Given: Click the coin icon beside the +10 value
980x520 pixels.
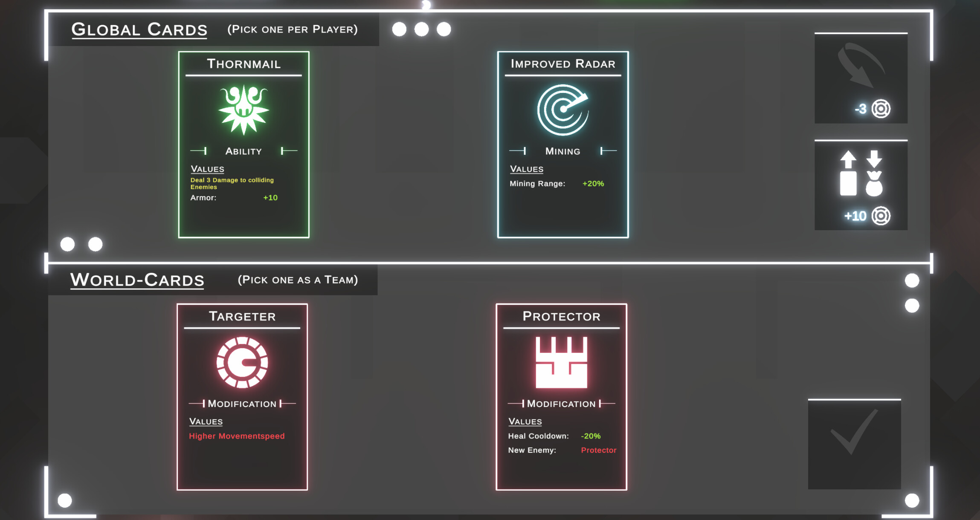Looking at the screenshot, I should click(x=881, y=216).
